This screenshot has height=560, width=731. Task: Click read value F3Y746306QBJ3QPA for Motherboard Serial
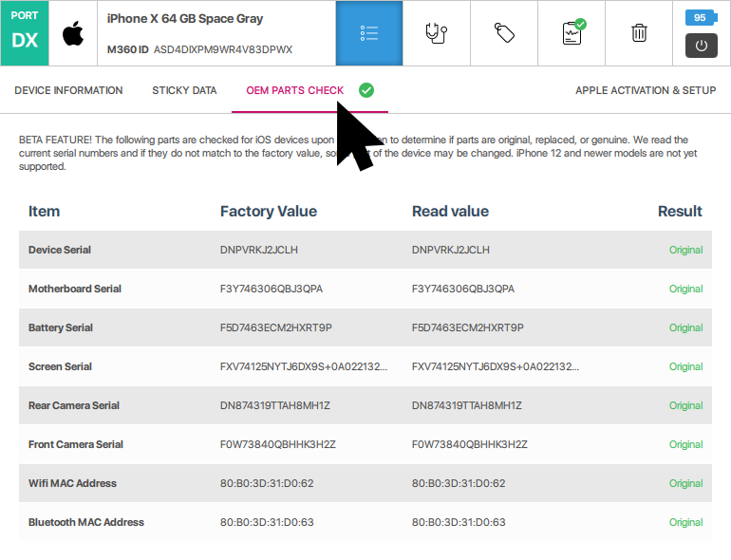[463, 289]
